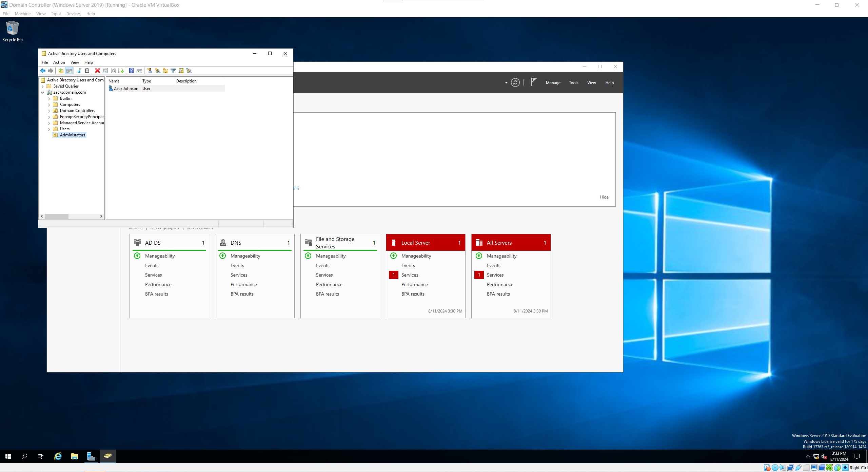Open the Help icon in ADUC toolbar

pos(131,71)
